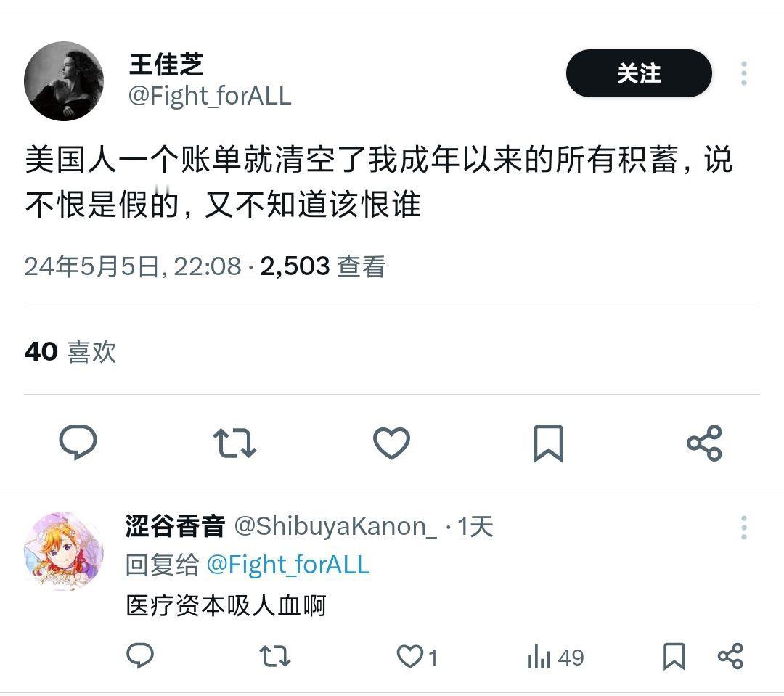Like the main tweet with the heart
The image size is (784, 696).
tap(391, 443)
